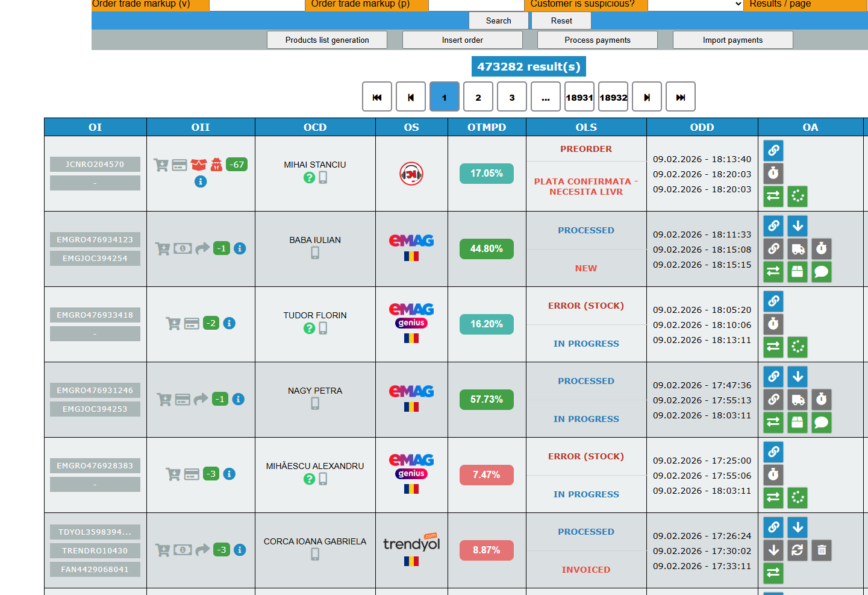Click the Order trade markup (v) input field
868x595 pixels.
click(257, 5)
